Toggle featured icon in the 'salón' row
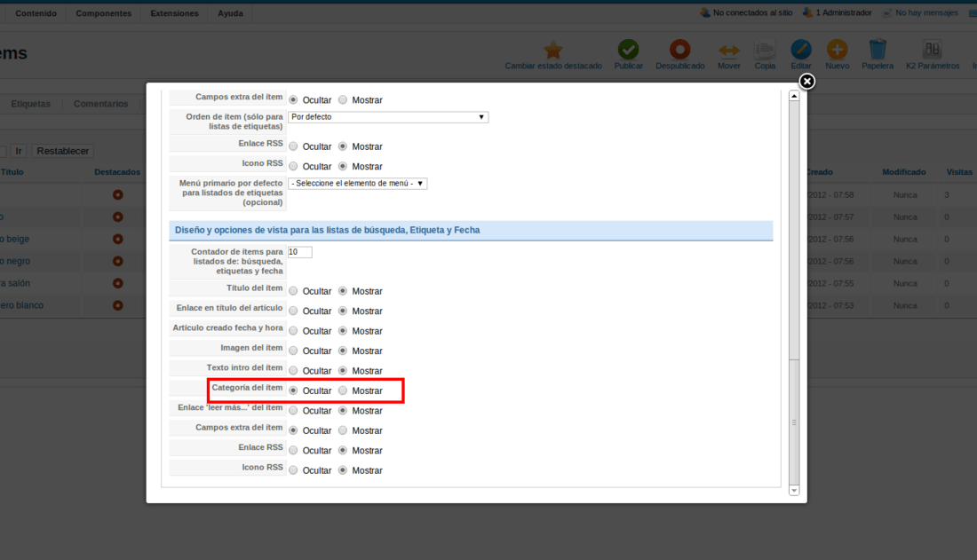The height and width of the screenshot is (560, 977). [x=118, y=283]
